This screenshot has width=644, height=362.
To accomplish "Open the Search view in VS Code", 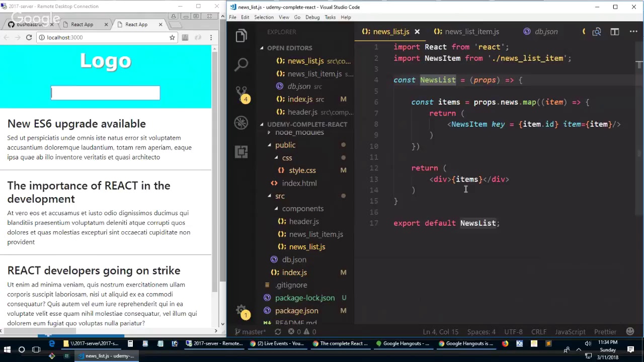I will point(242,64).
